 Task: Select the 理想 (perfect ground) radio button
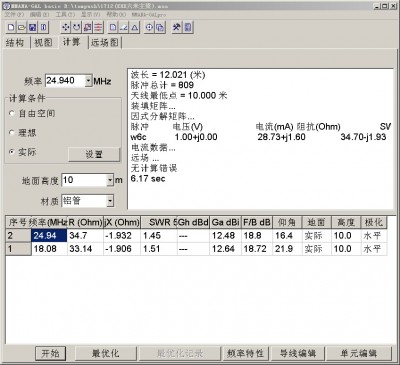click(x=12, y=133)
